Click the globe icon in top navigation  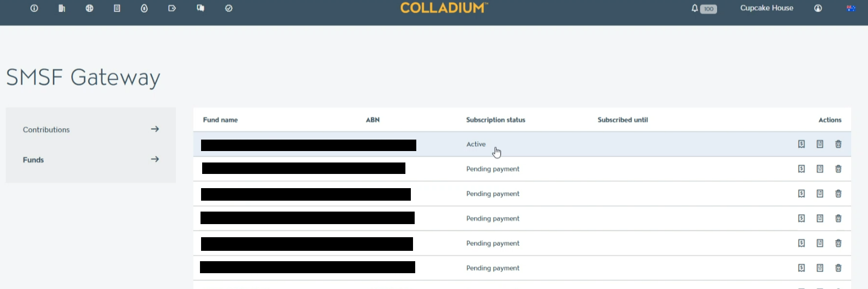[89, 8]
